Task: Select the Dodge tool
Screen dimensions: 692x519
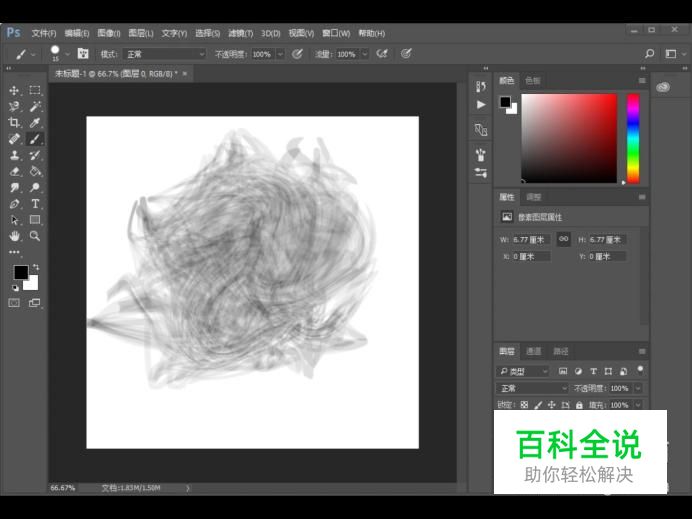Action: [x=35, y=188]
